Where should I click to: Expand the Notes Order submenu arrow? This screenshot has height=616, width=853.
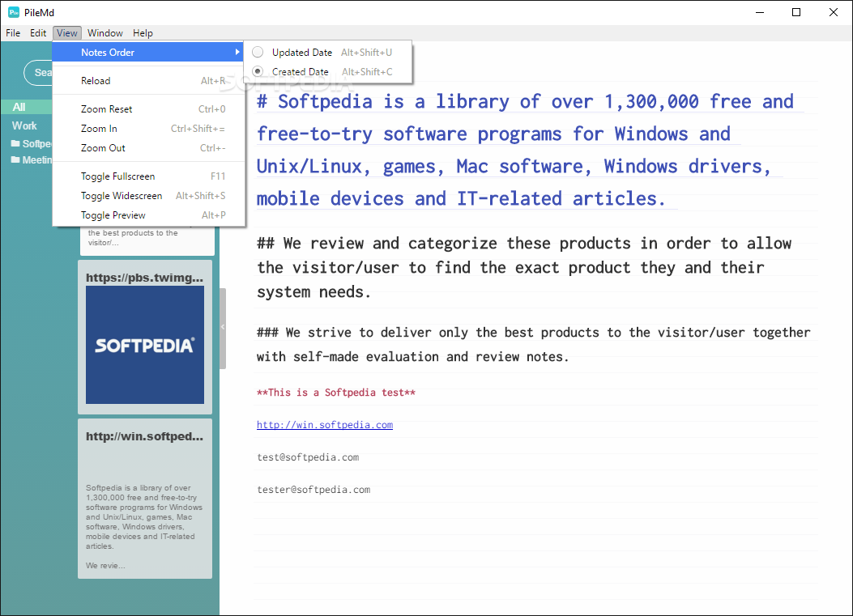pos(237,52)
